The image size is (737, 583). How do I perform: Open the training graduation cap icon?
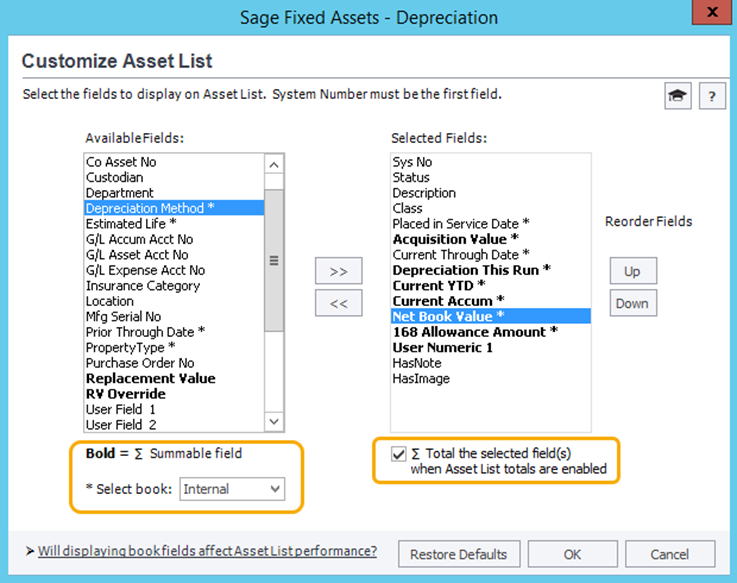tap(678, 96)
